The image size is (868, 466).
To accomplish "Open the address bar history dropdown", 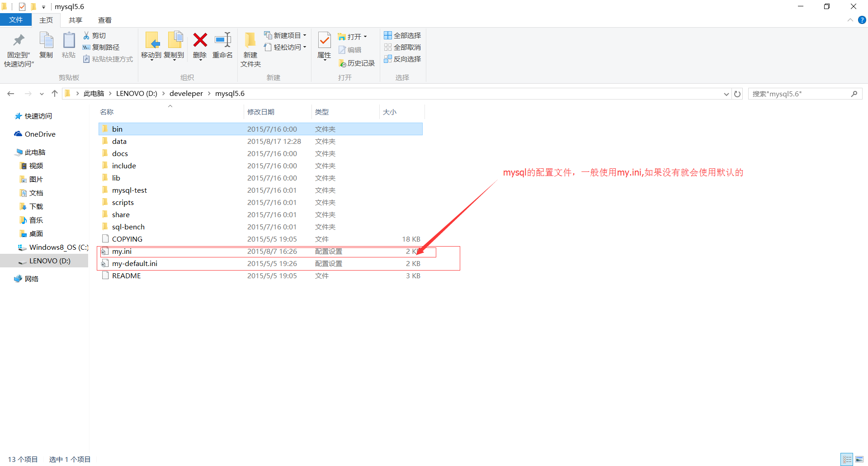I will pyautogui.click(x=726, y=94).
